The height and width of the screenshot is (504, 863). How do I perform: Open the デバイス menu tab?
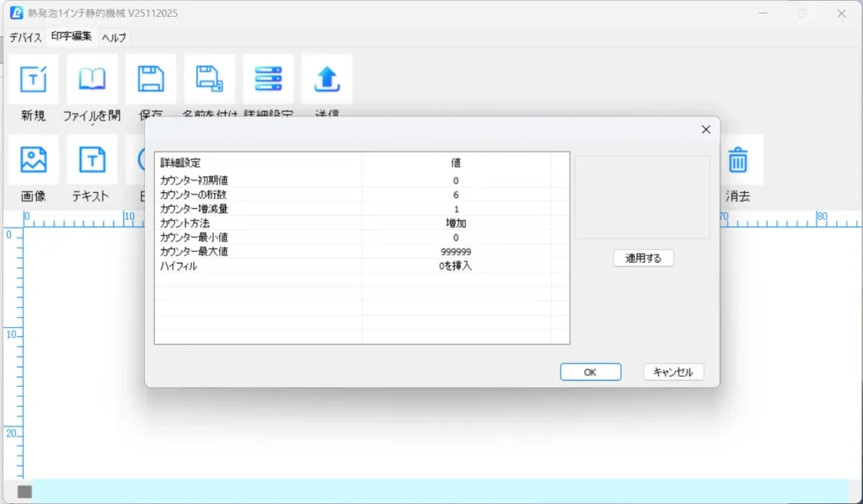(25, 37)
